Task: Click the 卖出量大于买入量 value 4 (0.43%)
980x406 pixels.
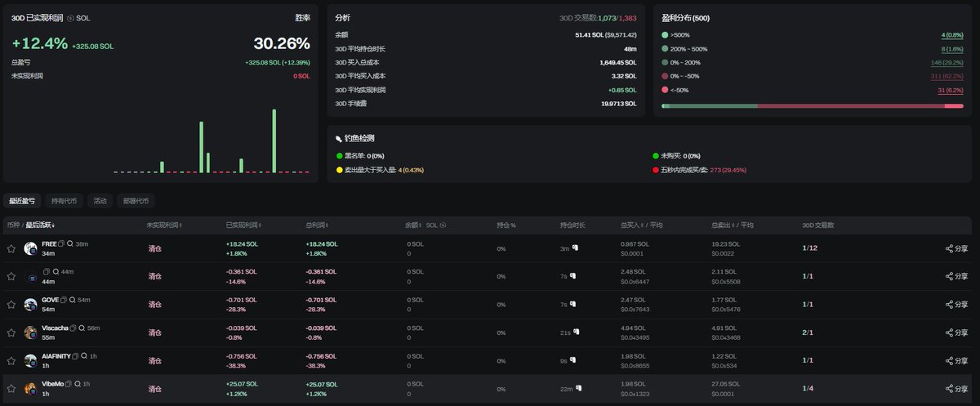Action: tap(411, 169)
